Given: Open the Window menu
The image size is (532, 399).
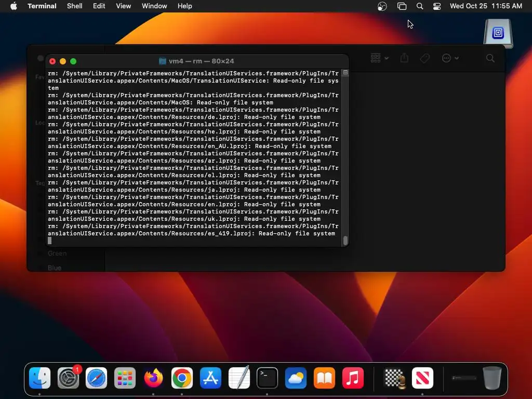Looking at the screenshot, I should [x=154, y=6].
